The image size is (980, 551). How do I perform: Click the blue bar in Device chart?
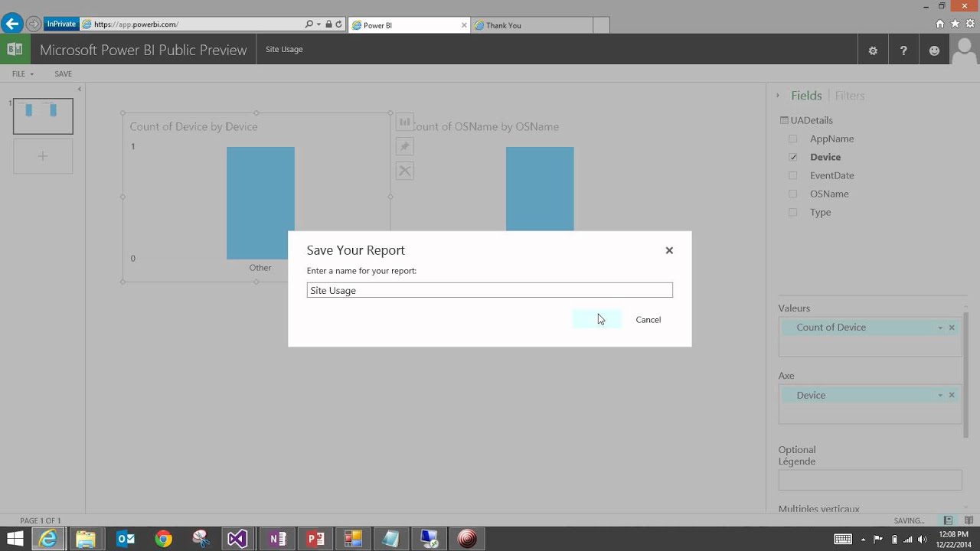(260, 203)
